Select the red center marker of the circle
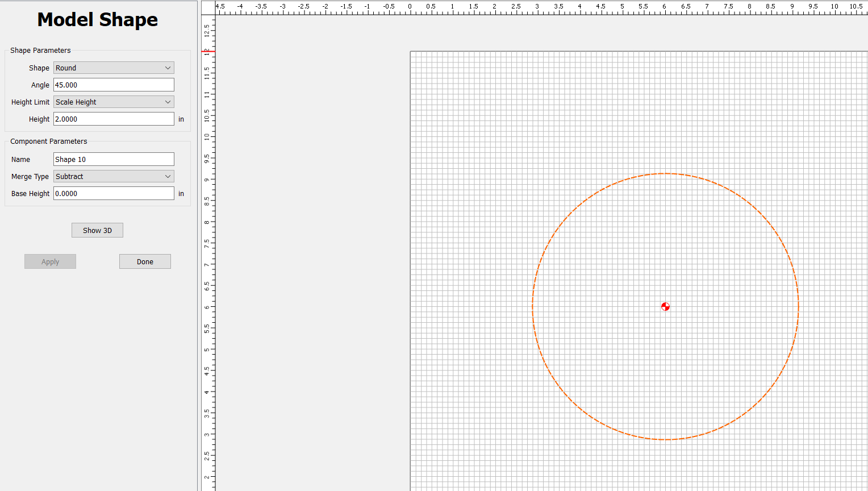This screenshot has height=491, width=868. click(x=665, y=306)
